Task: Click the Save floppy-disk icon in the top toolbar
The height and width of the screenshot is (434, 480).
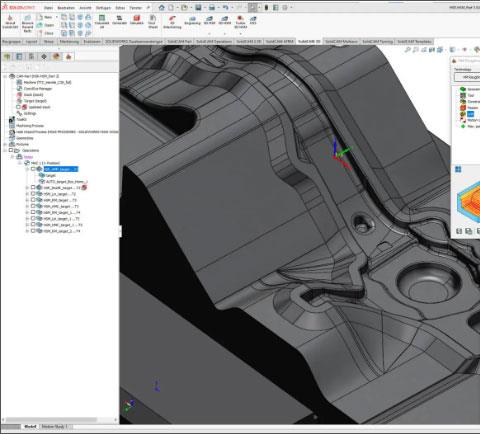Action: pos(198,7)
